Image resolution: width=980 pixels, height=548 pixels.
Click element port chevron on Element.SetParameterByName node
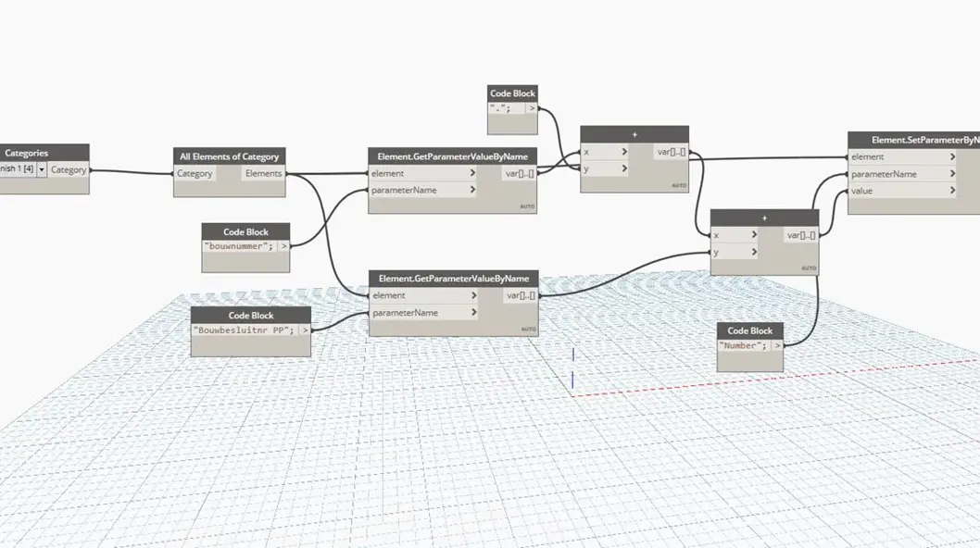(x=952, y=156)
